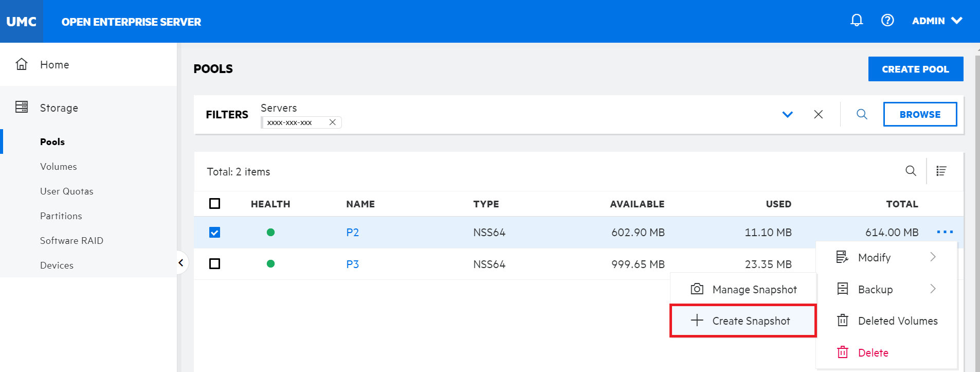
Task: Click the Home icon in sidebar
Action: (22, 64)
